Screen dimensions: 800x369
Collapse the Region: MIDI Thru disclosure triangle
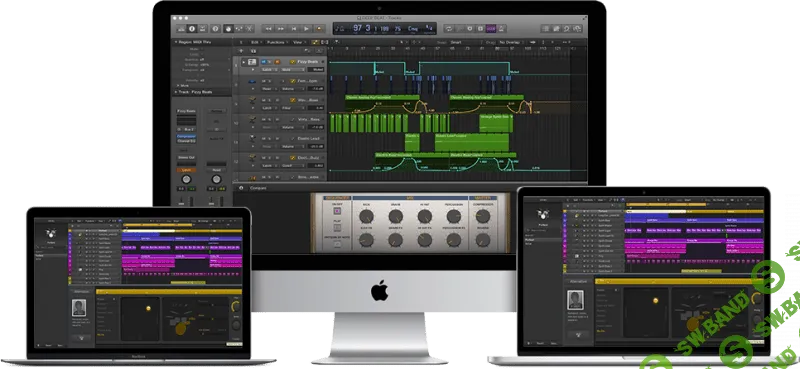coord(176,42)
